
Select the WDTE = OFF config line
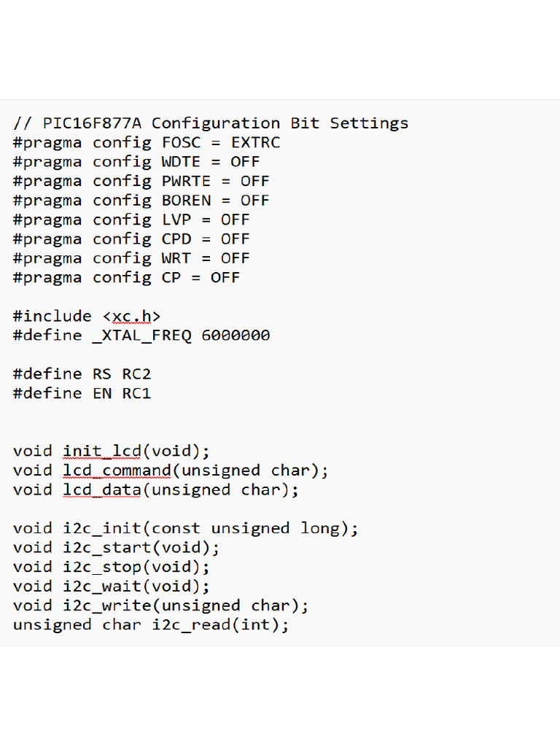pyautogui.click(x=136, y=162)
